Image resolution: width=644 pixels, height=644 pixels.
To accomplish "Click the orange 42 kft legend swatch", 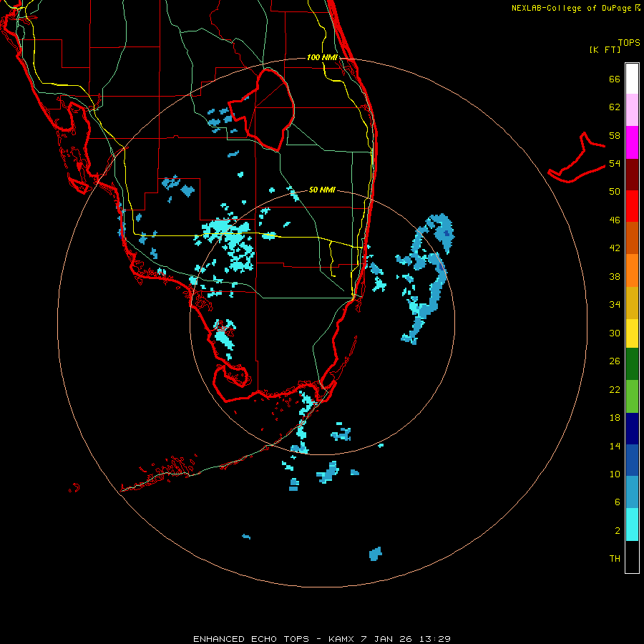I will (632, 270).
